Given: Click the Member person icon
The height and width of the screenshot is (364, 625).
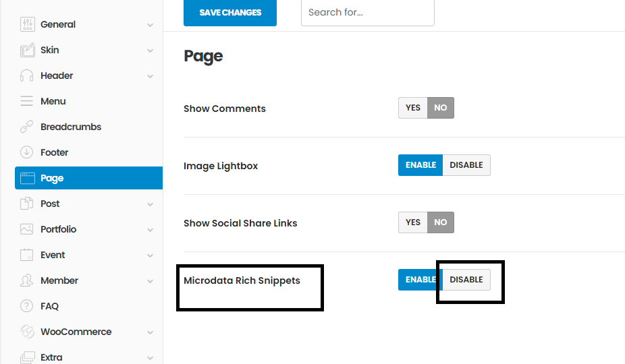Looking at the screenshot, I should (27, 280).
